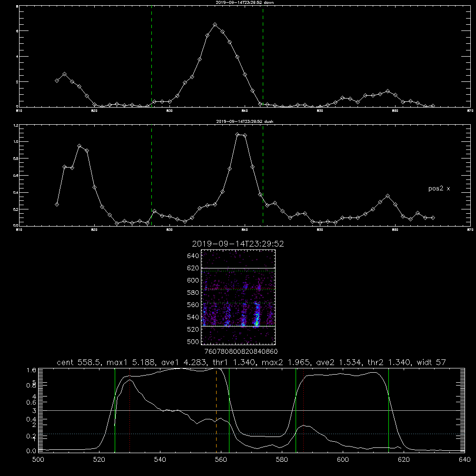Click the '540' x-axis label of bottom plot
Screen dimensions: 476x476
point(160,460)
